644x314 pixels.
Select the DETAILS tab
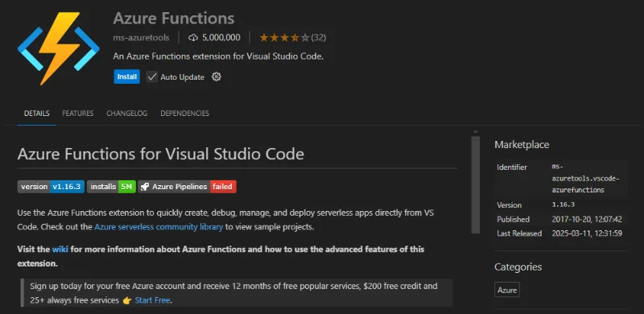(36, 114)
